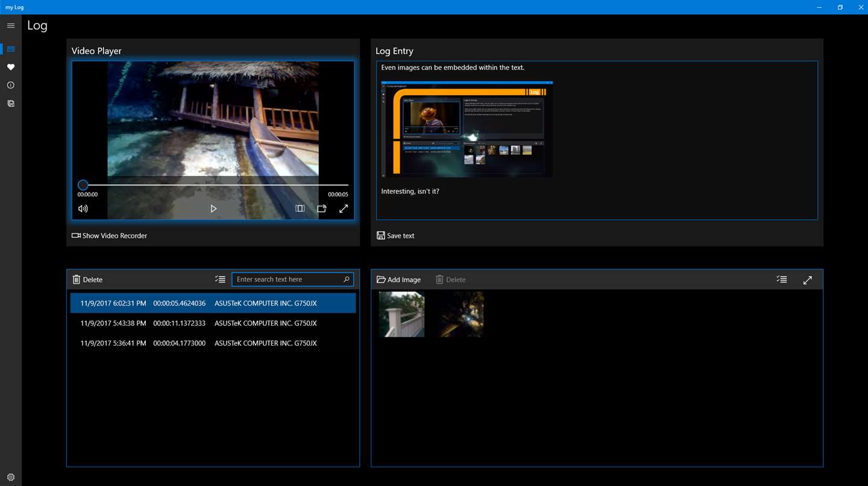The image size is (868, 486).
Task: Click Show Video Recorder
Action: (x=110, y=235)
